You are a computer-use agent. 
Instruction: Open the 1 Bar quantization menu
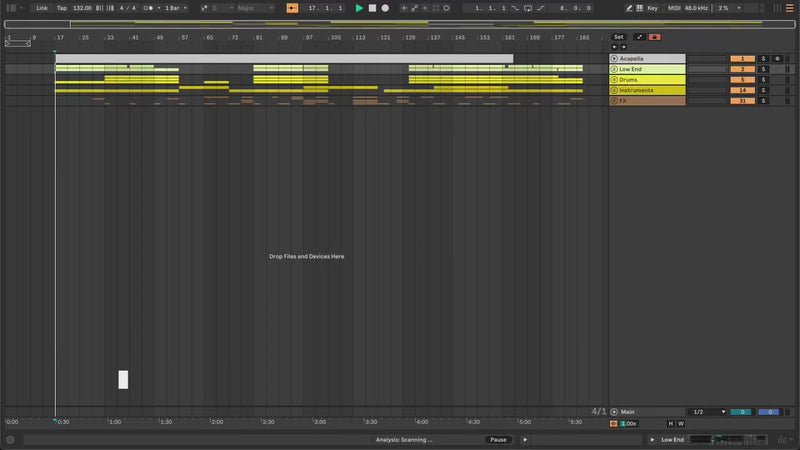176,8
